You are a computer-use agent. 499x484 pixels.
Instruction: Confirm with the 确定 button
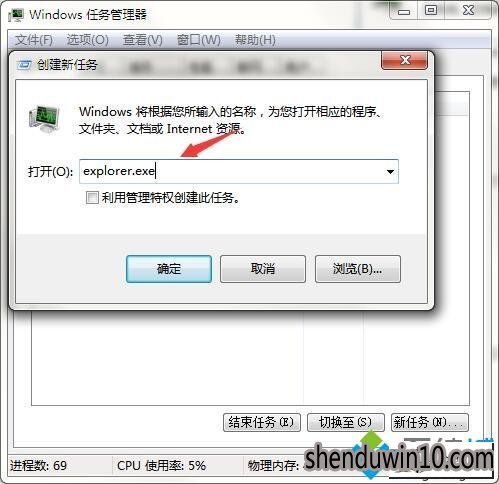pos(169,269)
